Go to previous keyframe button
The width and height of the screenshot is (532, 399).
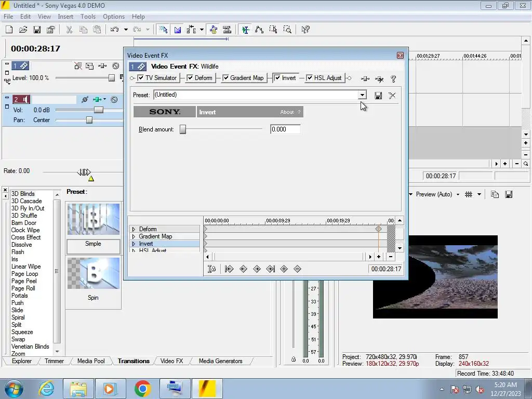click(243, 269)
